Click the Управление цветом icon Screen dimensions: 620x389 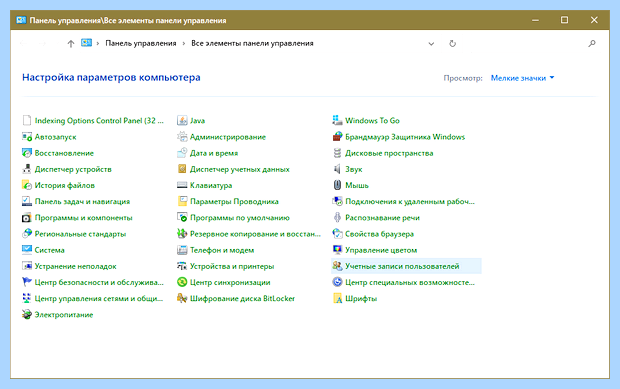pyautogui.click(x=337, y=250)
